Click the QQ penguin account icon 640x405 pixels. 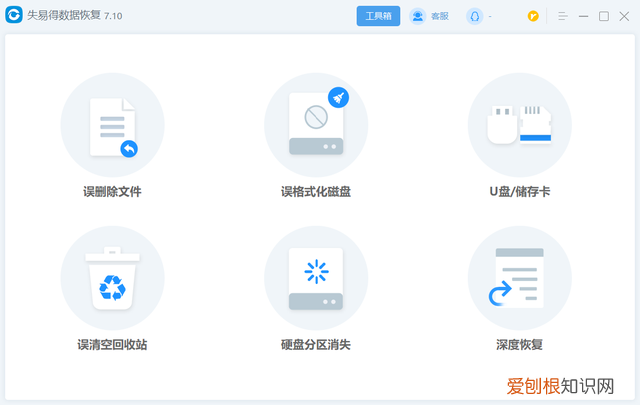[x=475, y=16]
